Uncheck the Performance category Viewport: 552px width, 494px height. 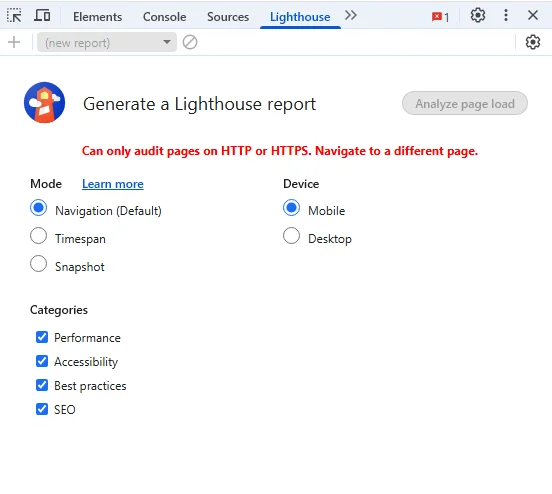point(42,337)
